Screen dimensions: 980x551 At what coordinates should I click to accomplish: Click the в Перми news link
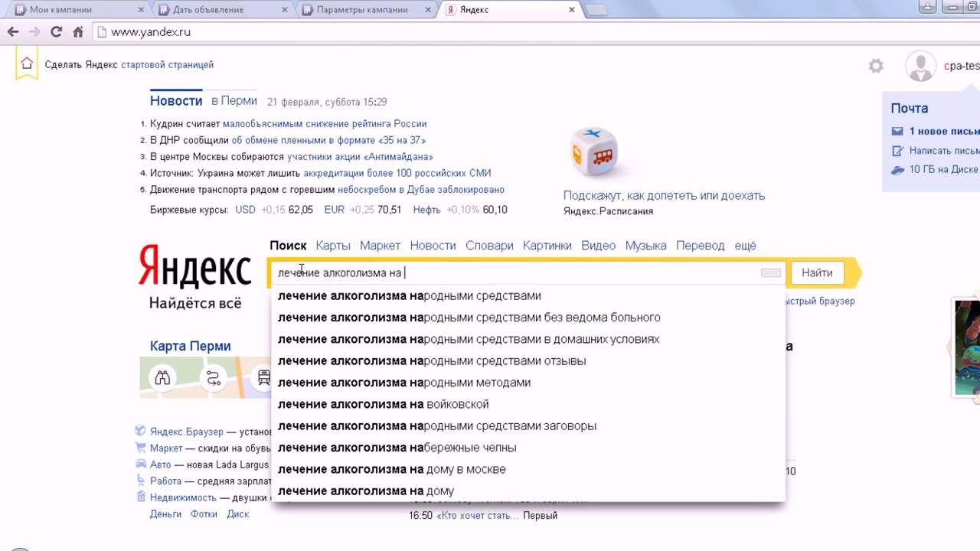pyautogui.click(x=234, y=101)
